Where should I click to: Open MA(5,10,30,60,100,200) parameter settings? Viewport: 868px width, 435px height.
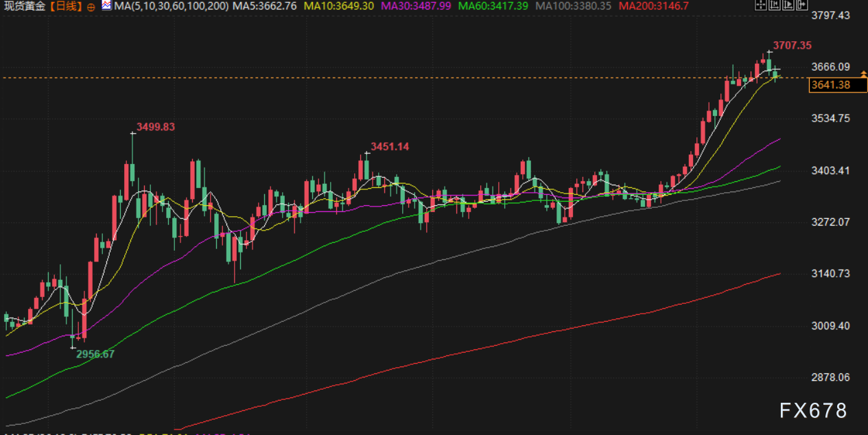[171, 5]
